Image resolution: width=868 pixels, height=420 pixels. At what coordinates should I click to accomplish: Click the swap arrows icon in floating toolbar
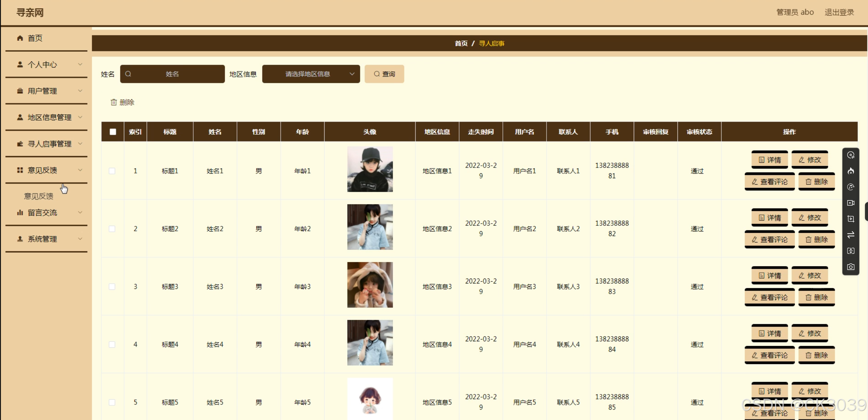[850, 235]
